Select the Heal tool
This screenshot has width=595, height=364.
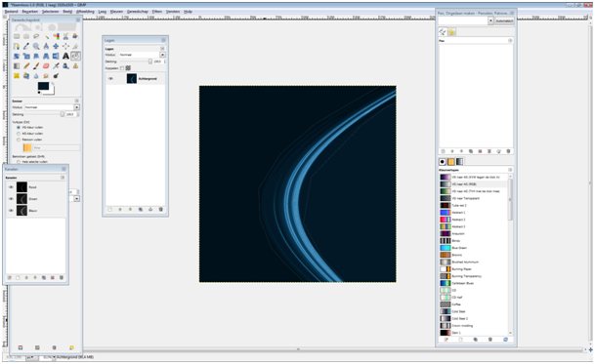[x=17, y=76]
